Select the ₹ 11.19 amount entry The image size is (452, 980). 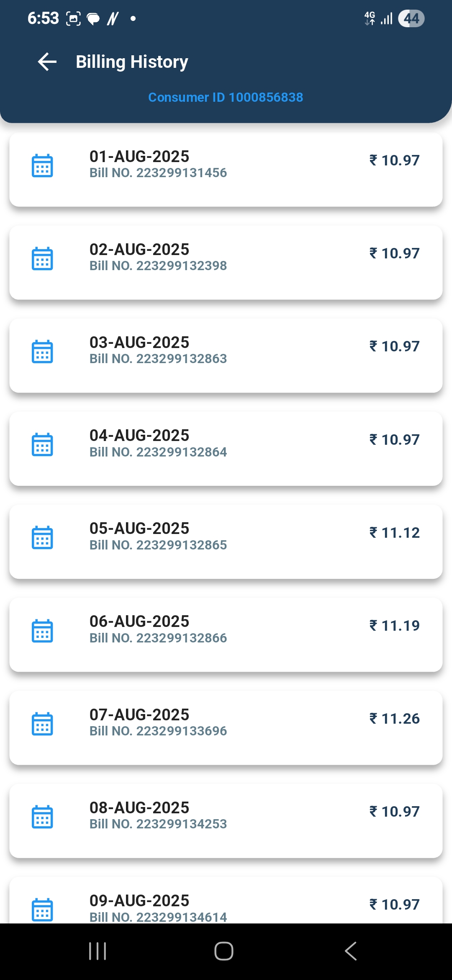tap(394, 626)
